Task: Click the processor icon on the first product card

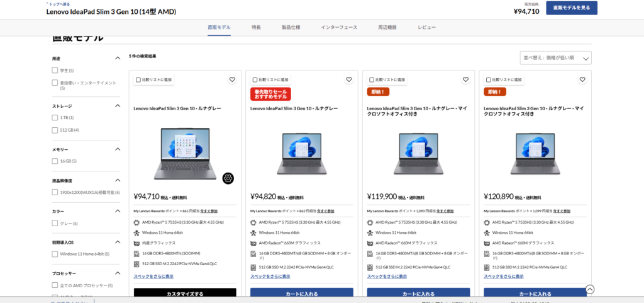Action: (136, 222)
